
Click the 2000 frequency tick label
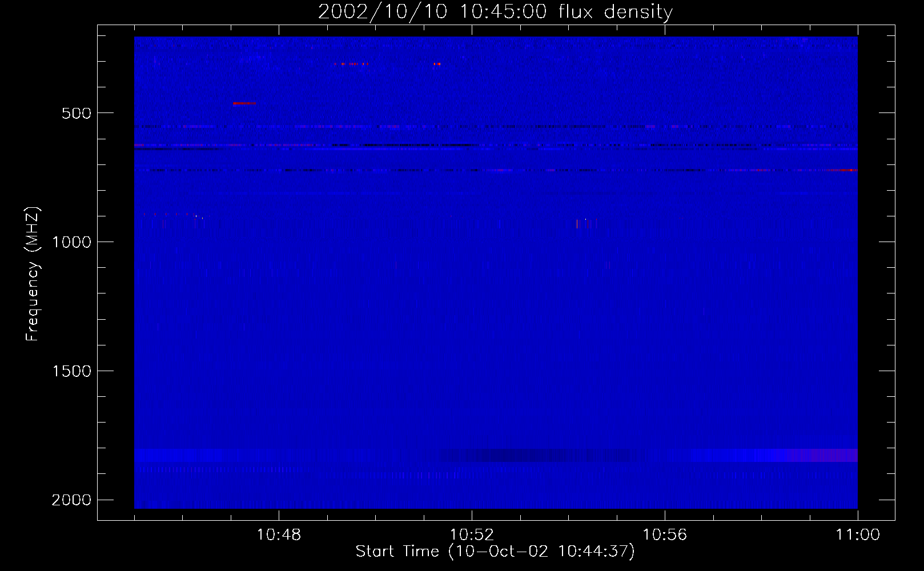point(71,500)
